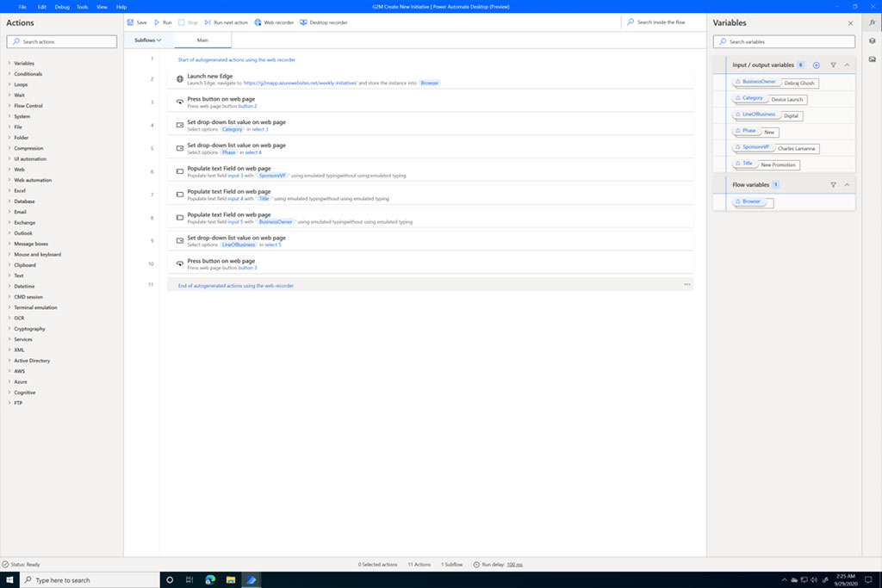Open the UI elements panel icon
This screenshot has height=588, width=882.
click(x=873, y=40)
